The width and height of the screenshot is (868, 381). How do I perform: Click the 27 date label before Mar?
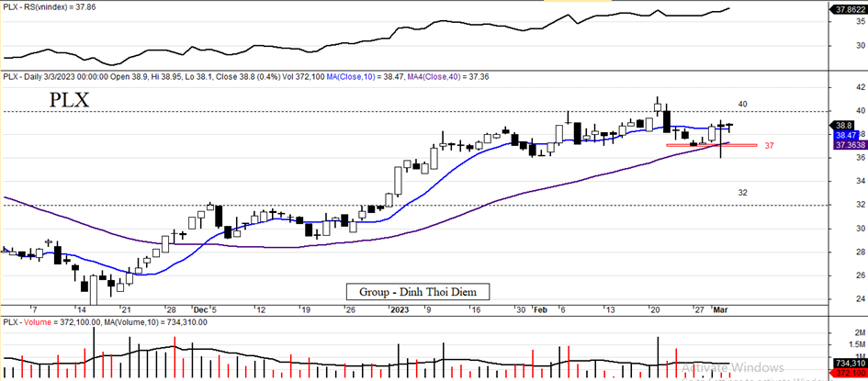700,309
